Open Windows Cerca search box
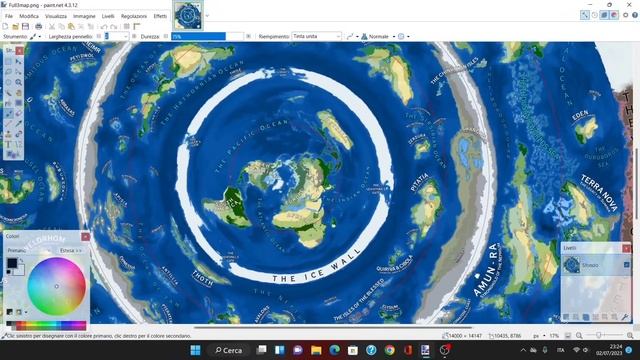 [x=229, y=350]
